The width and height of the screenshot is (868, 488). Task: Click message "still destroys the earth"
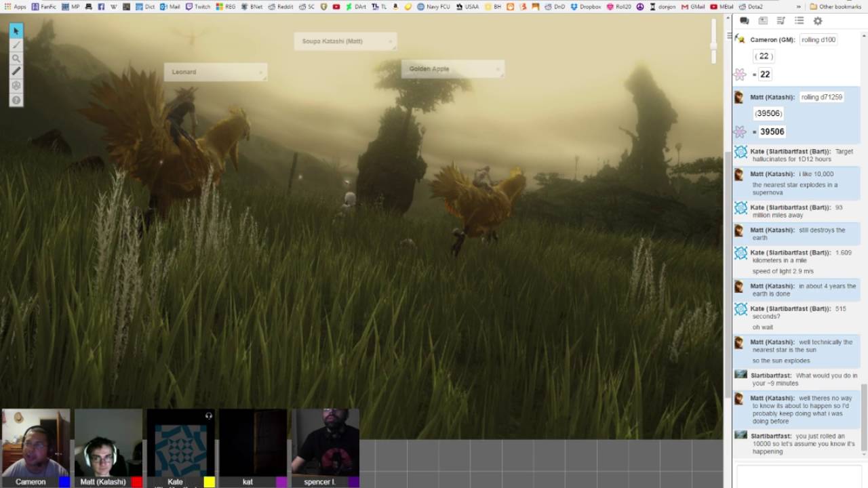(799, 234)
